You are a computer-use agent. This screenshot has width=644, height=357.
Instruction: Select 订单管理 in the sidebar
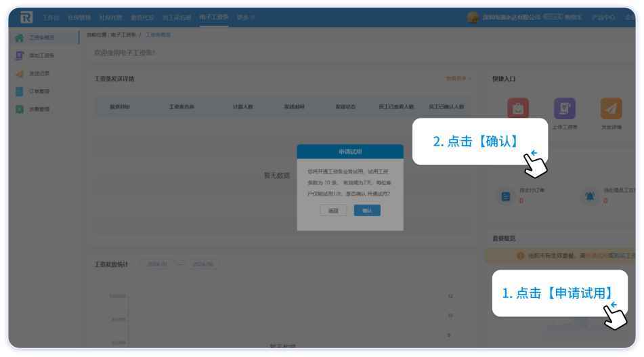coord(39,91)
